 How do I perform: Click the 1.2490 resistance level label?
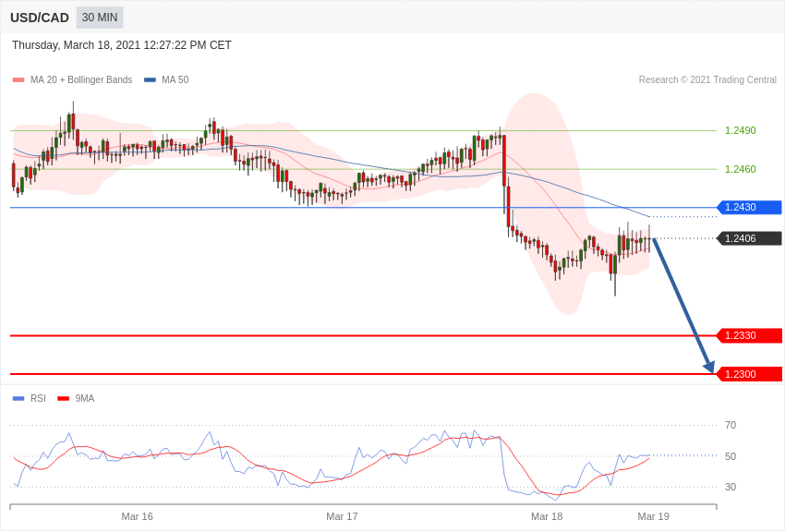click(x=741, y=130)
